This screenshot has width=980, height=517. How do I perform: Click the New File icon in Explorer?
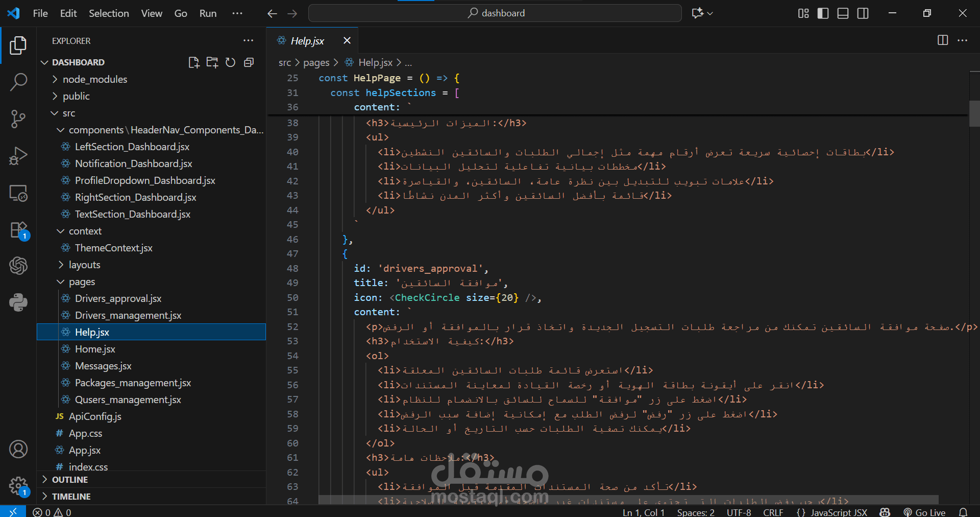click(x=193, y=62)
